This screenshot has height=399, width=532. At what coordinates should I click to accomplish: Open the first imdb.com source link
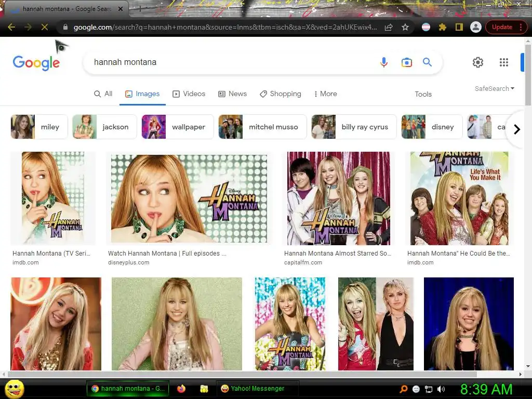pos(25,262)
